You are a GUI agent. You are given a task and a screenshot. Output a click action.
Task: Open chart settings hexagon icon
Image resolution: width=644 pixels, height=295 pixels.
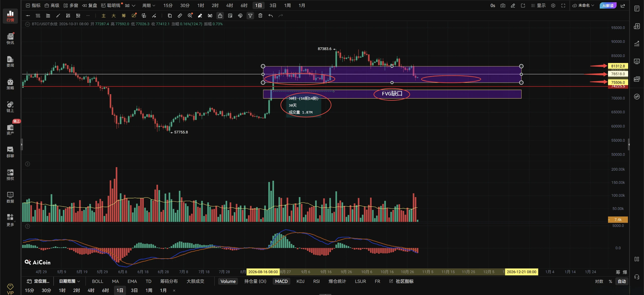(x=553, y=5)
